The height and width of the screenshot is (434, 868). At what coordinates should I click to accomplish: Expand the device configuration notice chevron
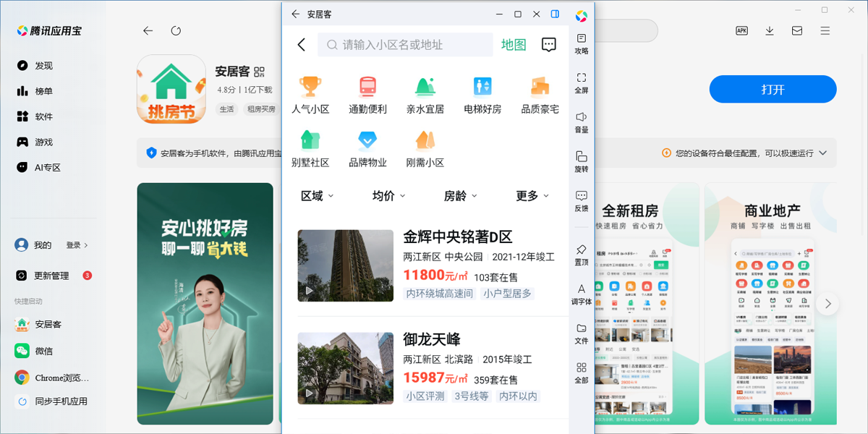(x=822, y=153)
